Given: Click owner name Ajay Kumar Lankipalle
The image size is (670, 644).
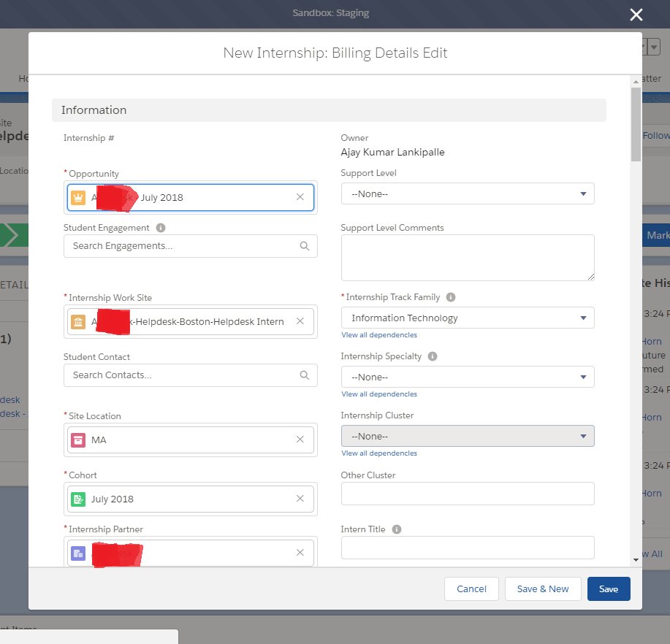Looking at the screenshot, I should tap(392, 153).
